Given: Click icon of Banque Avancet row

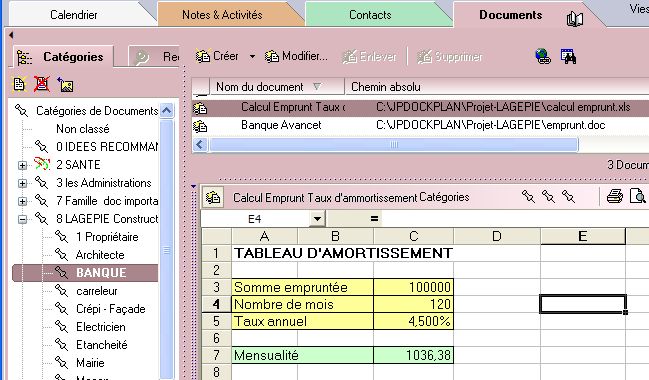Looking at the screenshot, I should [200, 126].
